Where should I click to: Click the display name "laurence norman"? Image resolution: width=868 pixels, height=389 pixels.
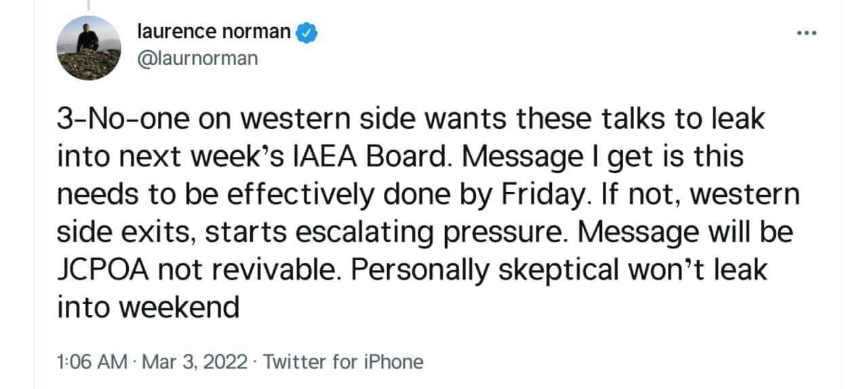point(214,32)
